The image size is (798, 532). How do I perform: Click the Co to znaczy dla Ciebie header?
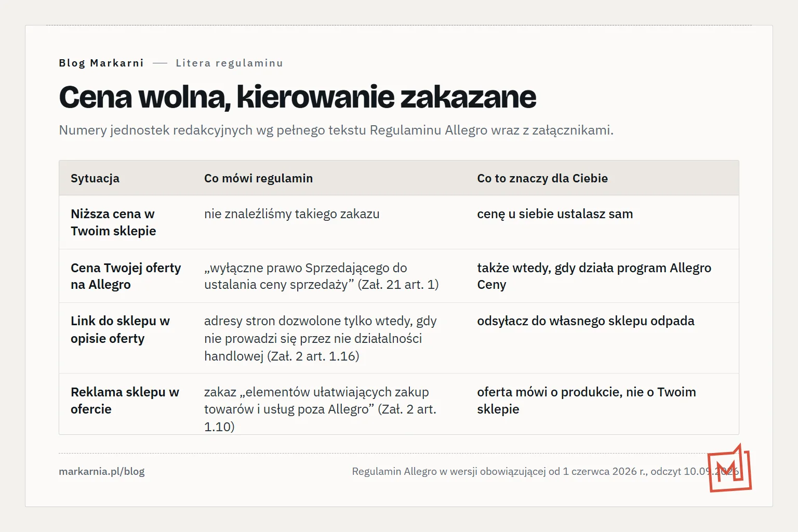click(x=542, y=178)
